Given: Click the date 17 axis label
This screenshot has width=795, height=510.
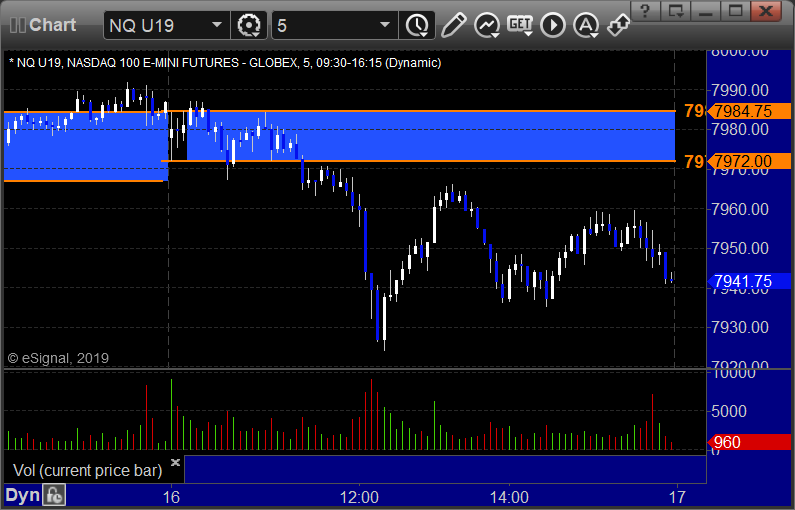Looking at the screenshot, I should [x=677, y=497].
